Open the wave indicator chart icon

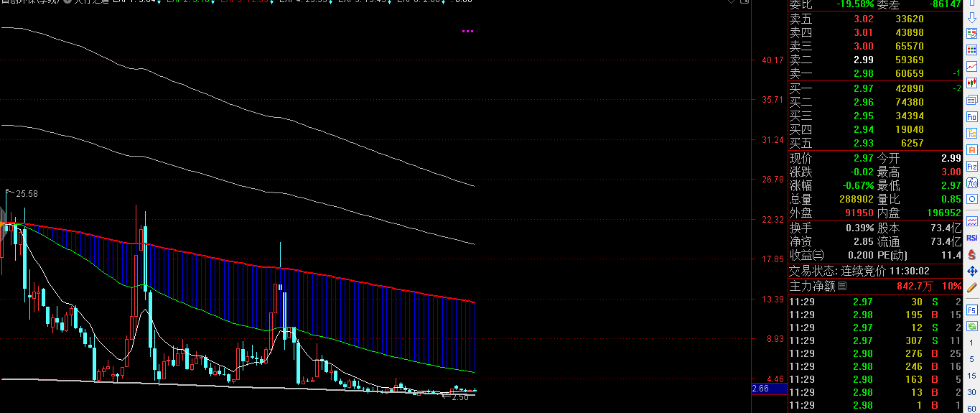click(x=972, y=221)
